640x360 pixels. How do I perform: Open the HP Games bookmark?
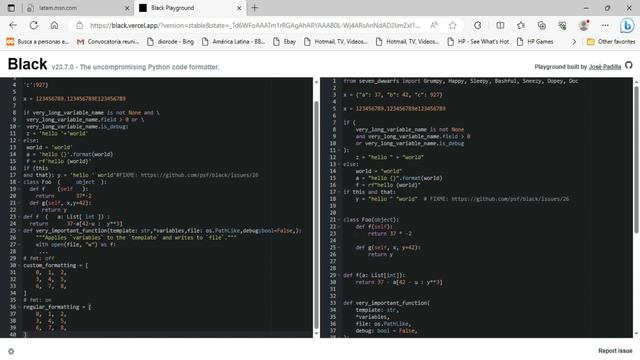pyautogui.click(x=535, y=42)
